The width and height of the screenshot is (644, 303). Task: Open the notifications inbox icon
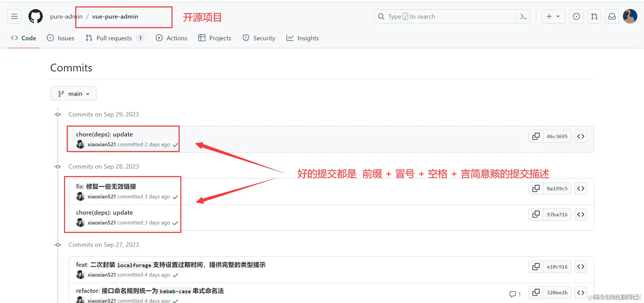click(x=612, y=16)
